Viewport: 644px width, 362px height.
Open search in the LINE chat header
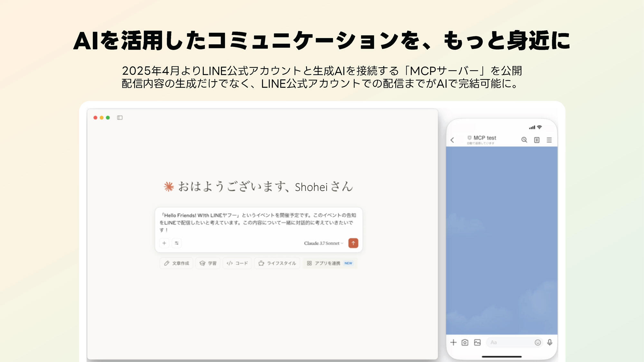tap(524, 140)
